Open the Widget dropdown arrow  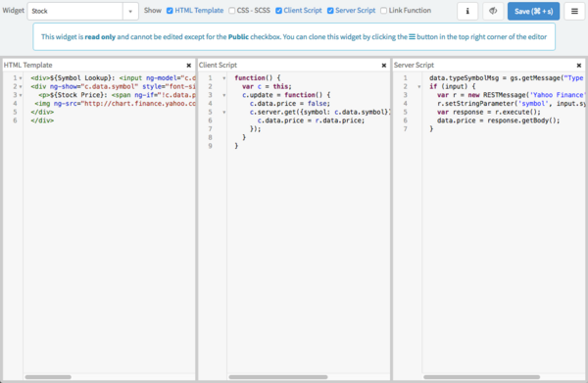point(130,11)
